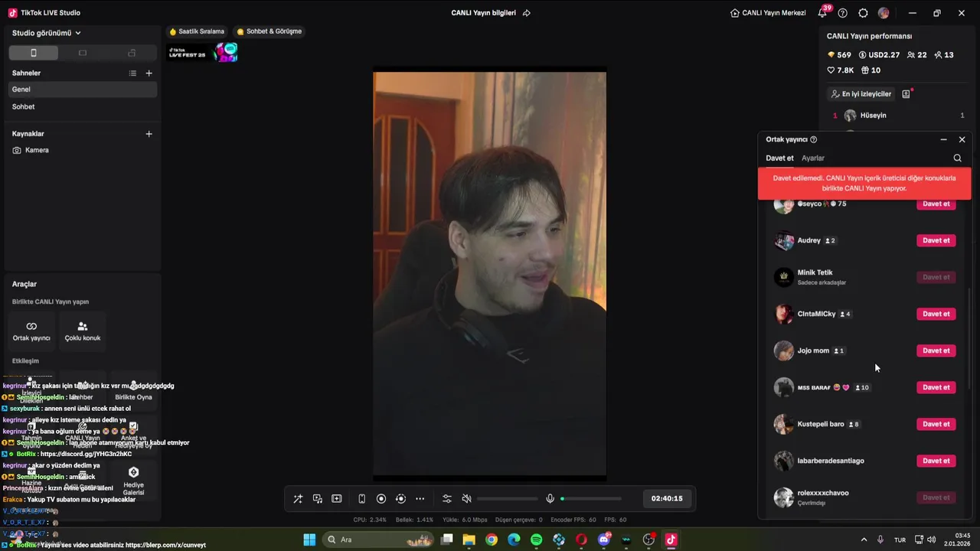Invite labarberadesantiago with Davet et
This screenshot has height=551, width=980.
click(936, 461)
